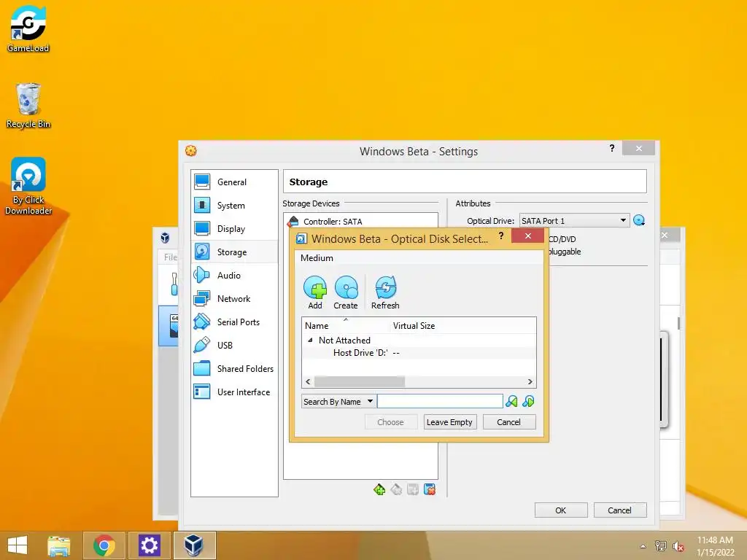Viewport: 747px width, 560px height.
Task: Open the Network settings category
Action: point(234,298)
